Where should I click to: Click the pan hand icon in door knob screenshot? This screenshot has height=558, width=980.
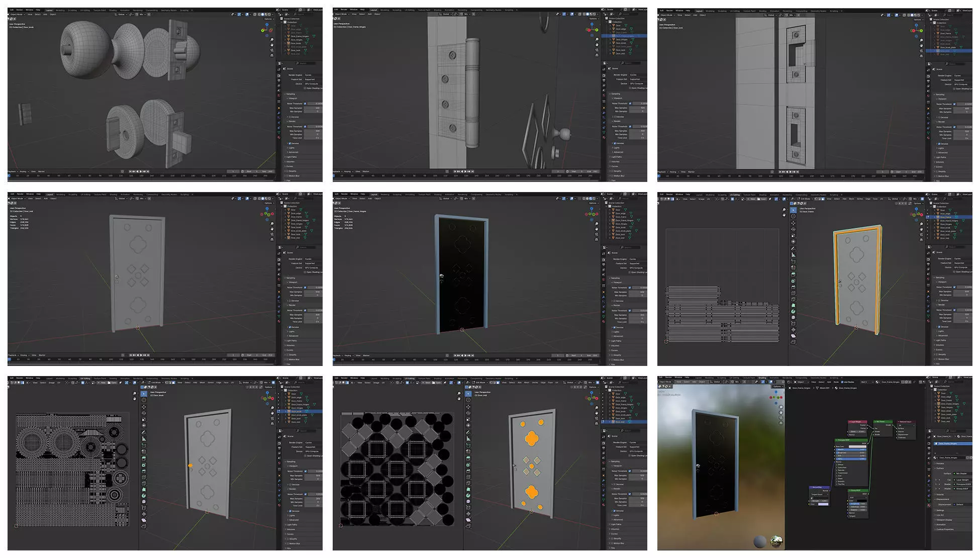[272, 45]
